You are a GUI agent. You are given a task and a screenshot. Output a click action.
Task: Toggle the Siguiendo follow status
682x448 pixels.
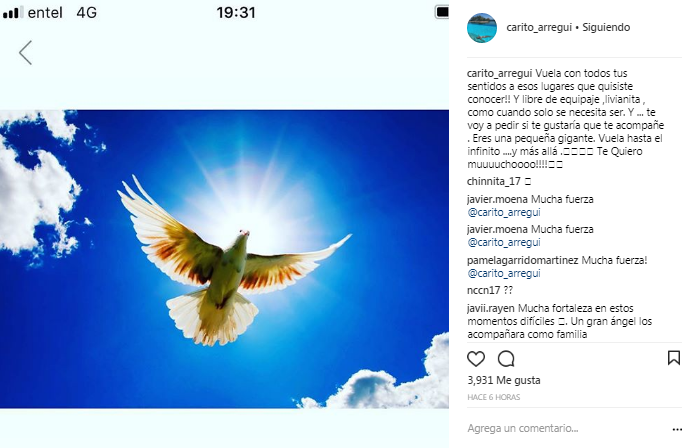[606, 27]
